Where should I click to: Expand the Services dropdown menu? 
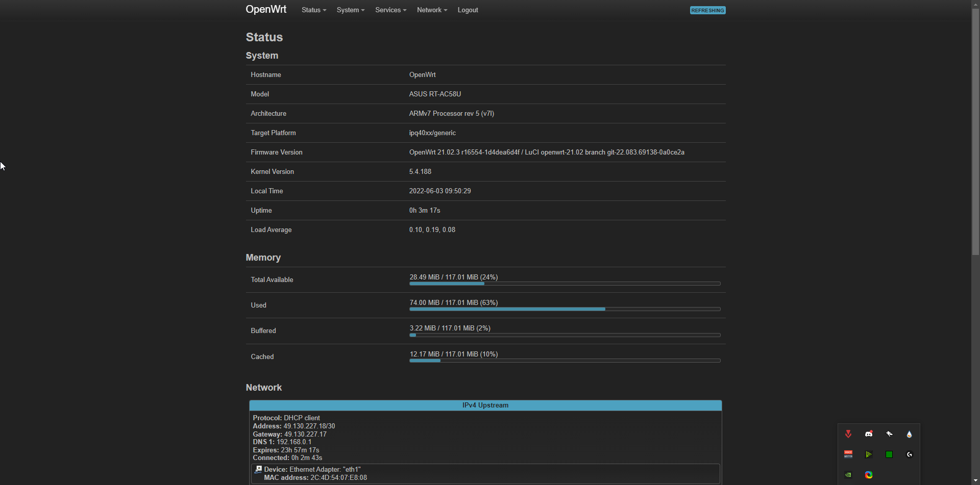click(390, 10)
